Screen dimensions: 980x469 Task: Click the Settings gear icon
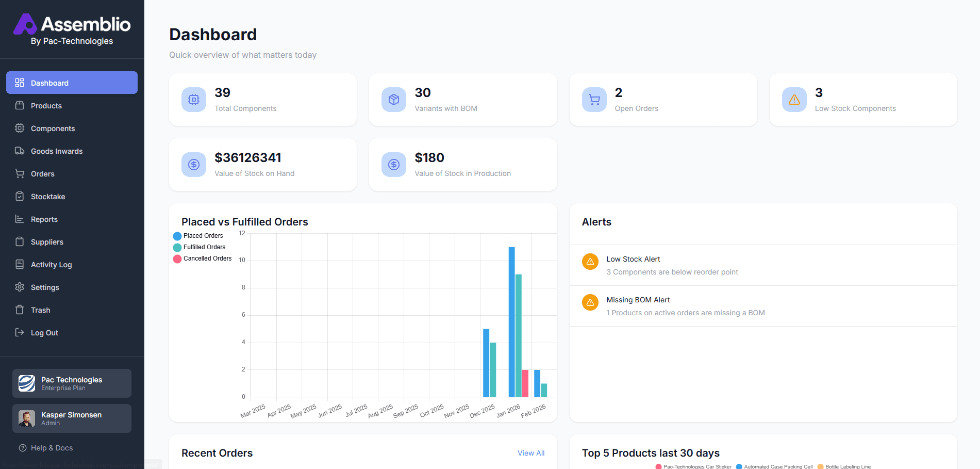[20, 287]
